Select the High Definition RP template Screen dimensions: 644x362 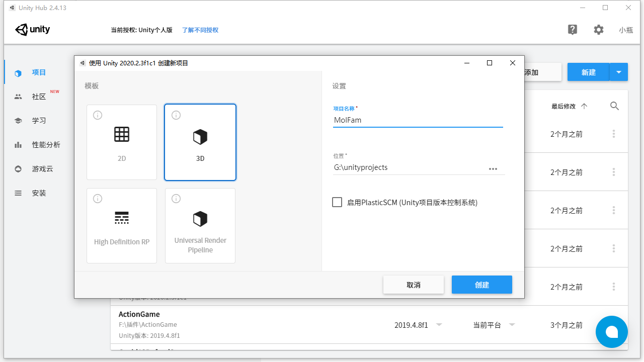coord(122,226)
